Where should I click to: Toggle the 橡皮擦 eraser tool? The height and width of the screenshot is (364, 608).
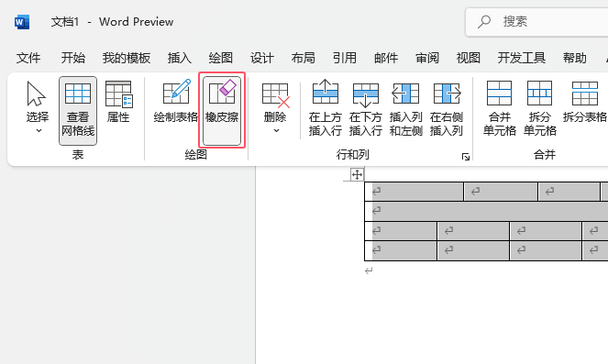coord(222,110)
